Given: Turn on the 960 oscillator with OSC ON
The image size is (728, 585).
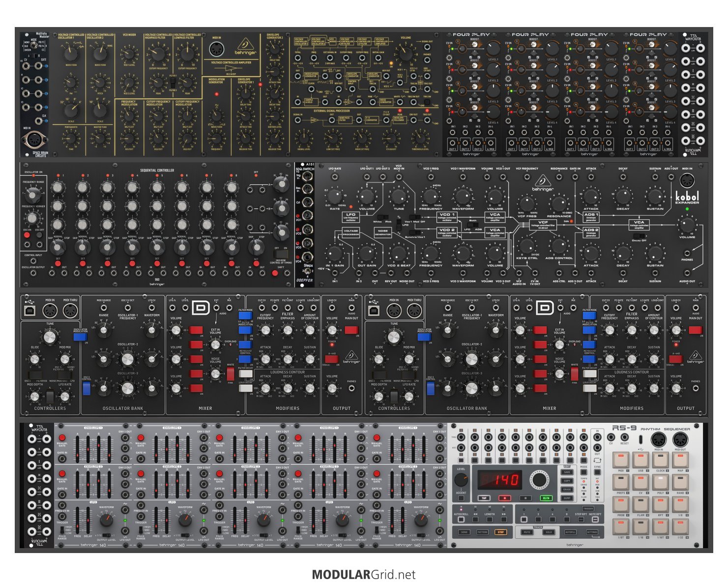Looking at the screenshot, I should tap(27, 235).
